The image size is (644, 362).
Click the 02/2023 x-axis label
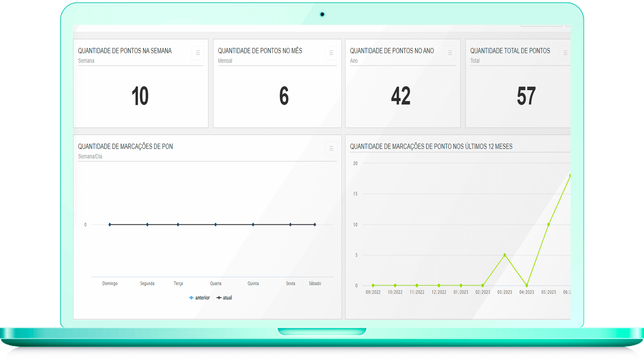[483, 292]
